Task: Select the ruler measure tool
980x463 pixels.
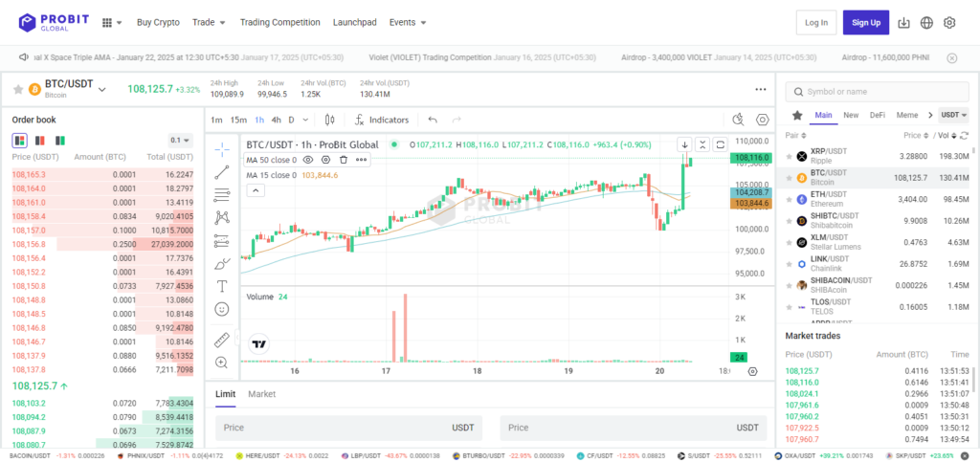Action: [x=222, y=340]
